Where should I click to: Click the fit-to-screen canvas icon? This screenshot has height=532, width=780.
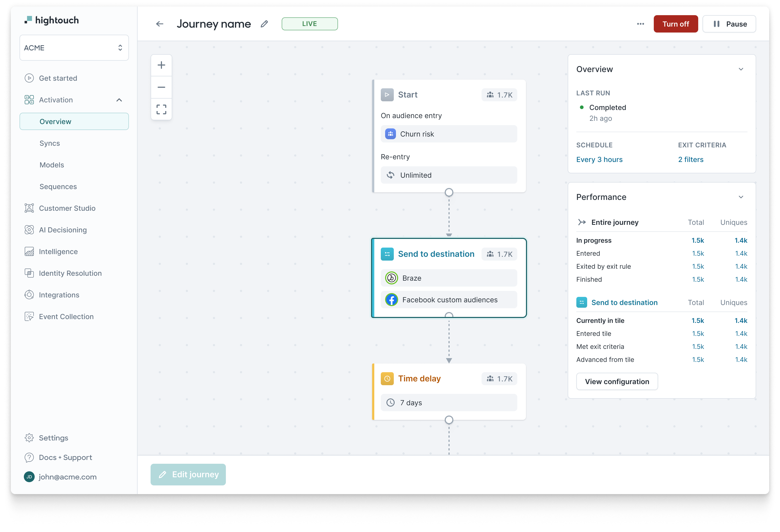coord(161,109)
